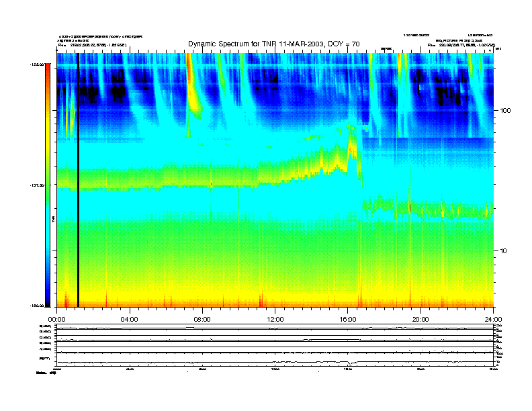
Task: Click the top trace in the lower line-plot panel
Action: point(275,328)
